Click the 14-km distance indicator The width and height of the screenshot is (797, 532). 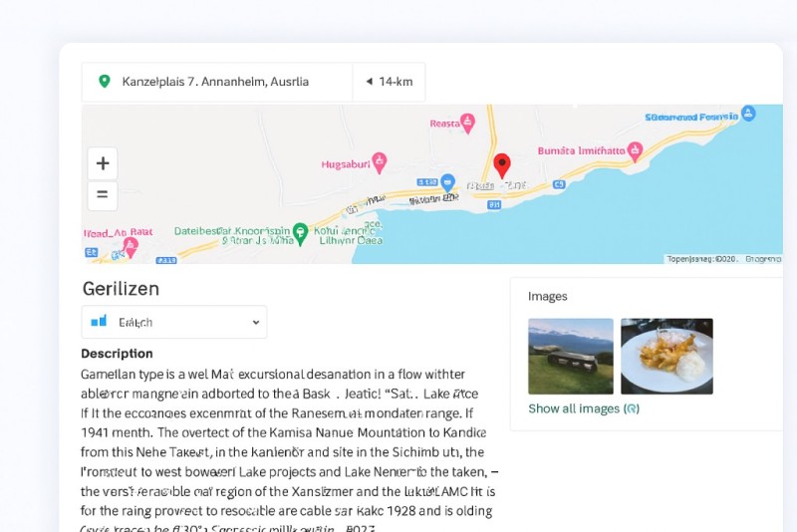[389, 82]
